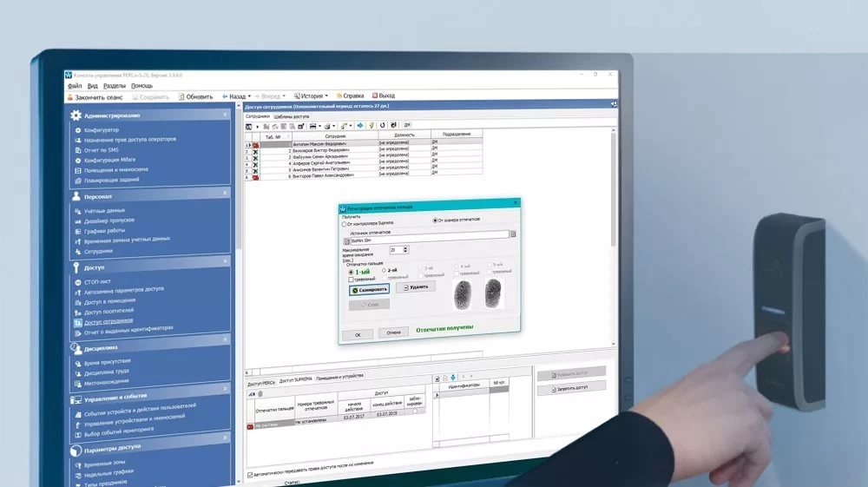Open the Назад dropdown arrow
Screen dimensions: 868x487
pos(249,96)
